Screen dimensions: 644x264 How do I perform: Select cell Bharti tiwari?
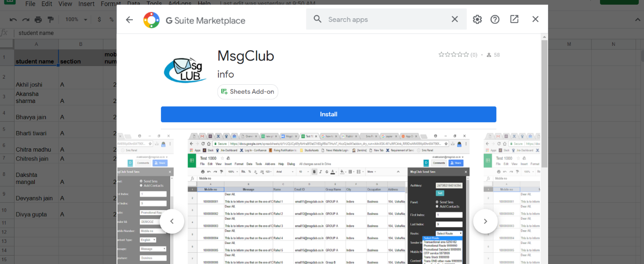click(36, 130)
